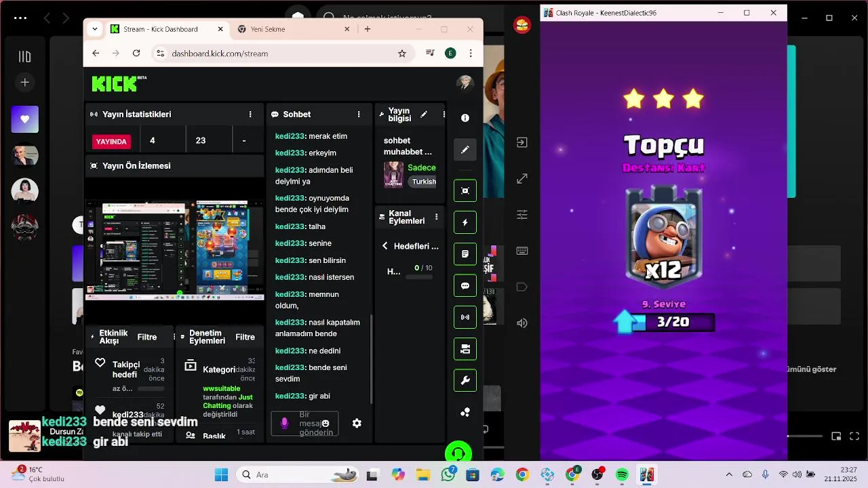The width and height of the screenshot is (868, 488).
Task: Toggle the notes panel icon in Kick sidebar
Action: [x=465, y=253]
